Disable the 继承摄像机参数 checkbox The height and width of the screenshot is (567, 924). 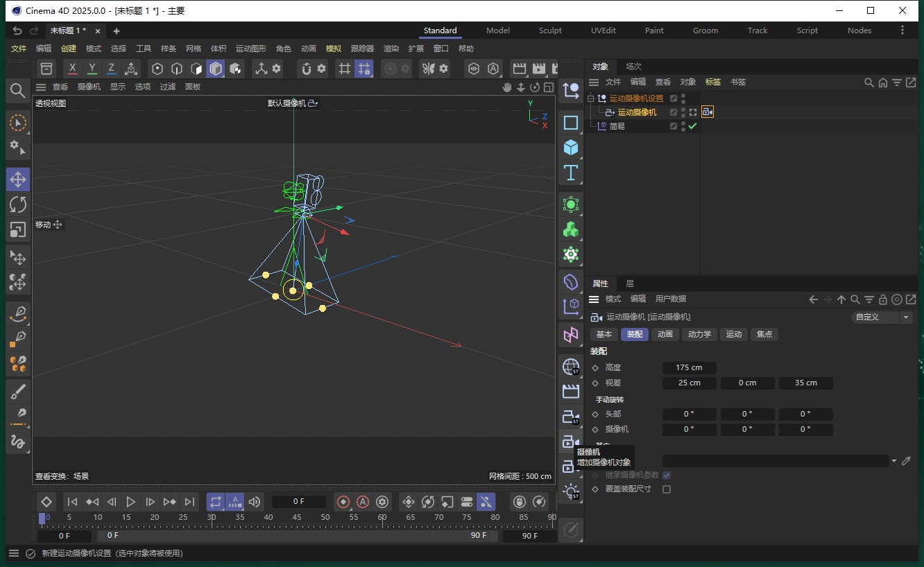pos(667,476)
